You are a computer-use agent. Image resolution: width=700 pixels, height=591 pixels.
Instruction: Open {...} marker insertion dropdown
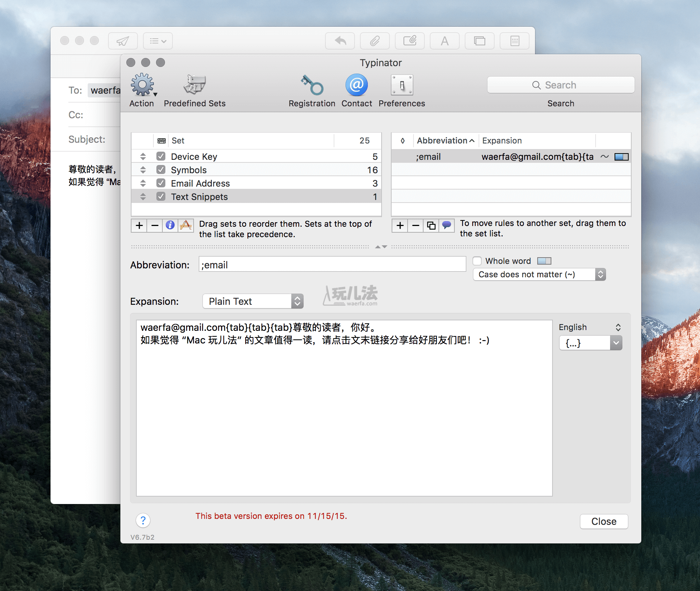(x=590, y=343)
